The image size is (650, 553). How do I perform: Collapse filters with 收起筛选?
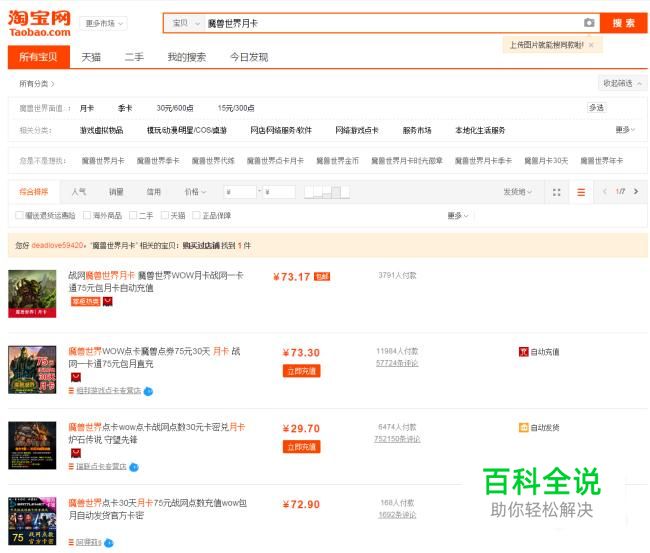point(622,83)
